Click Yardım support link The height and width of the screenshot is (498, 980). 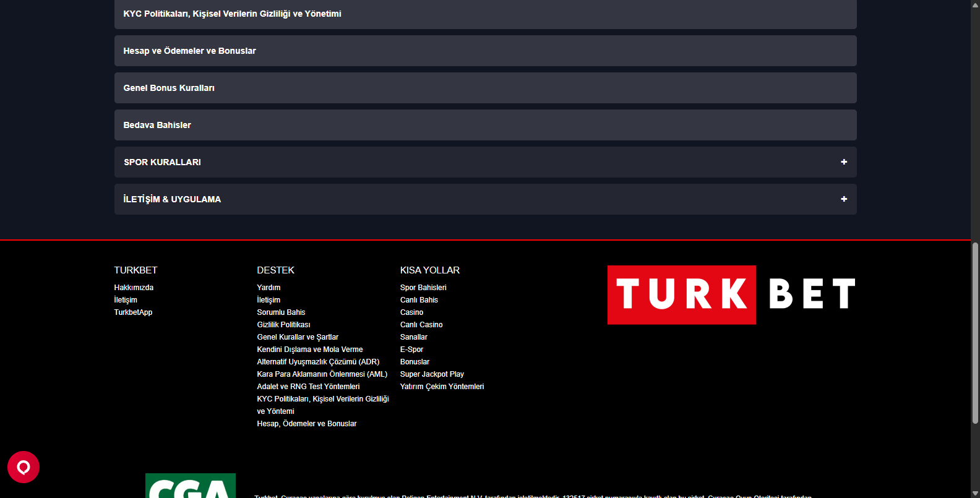point(269,288)
